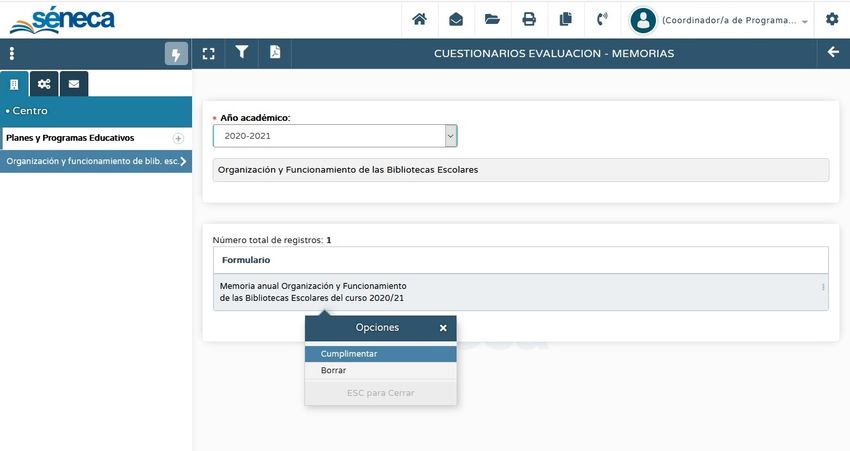Go back using the left arrow

pos(833,53)
